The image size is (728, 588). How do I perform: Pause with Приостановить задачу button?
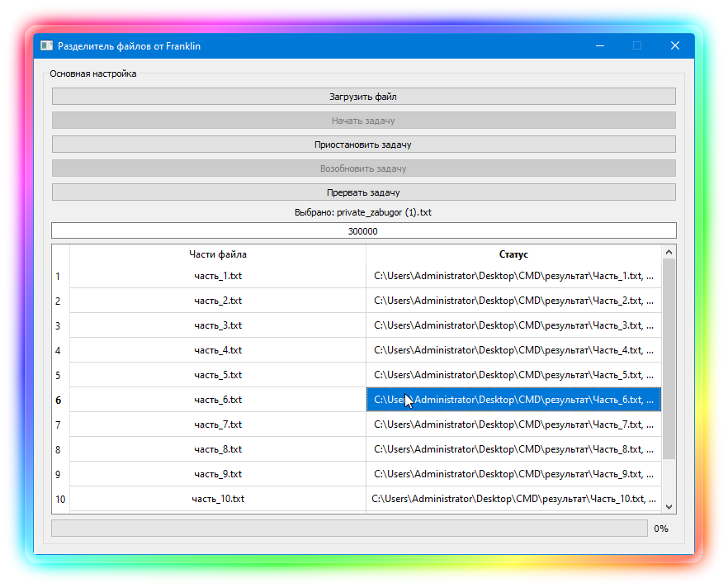[363, 145]
